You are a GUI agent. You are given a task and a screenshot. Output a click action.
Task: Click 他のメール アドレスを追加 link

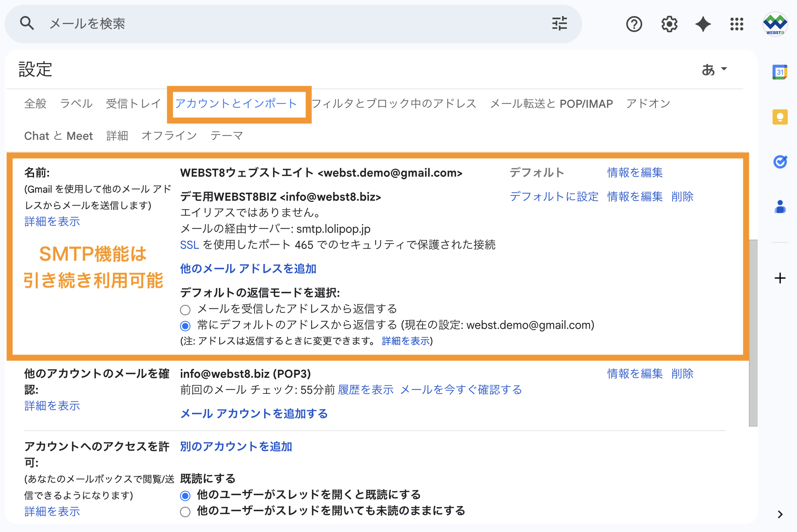[248, 268]
